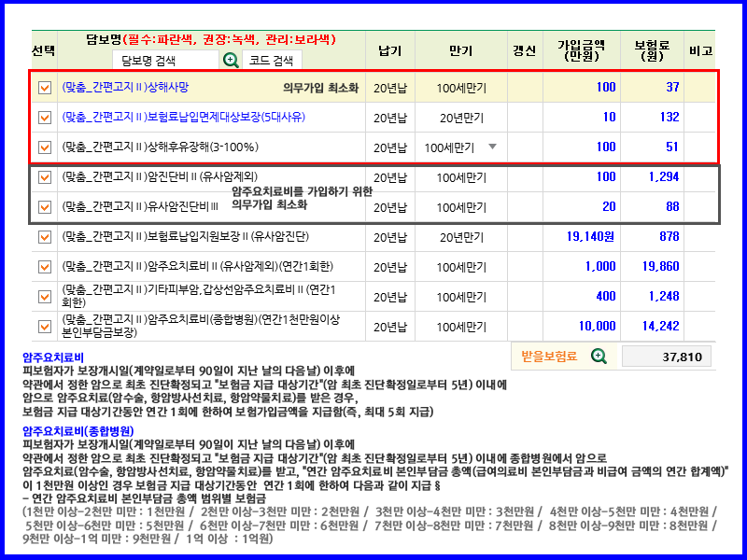The height and width of the screenshot is (560, 747).
Task: Toggle the 유사암진단비Ⅱ selection checkbox
Action: (46, 206)
